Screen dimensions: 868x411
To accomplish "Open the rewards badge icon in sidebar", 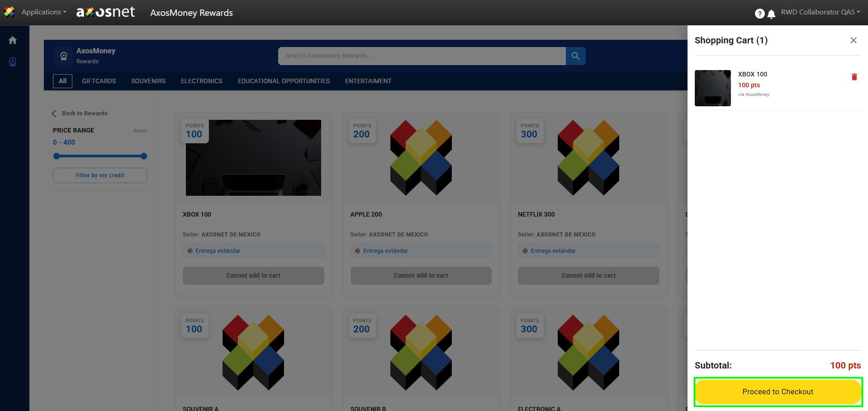I will 13,62.
